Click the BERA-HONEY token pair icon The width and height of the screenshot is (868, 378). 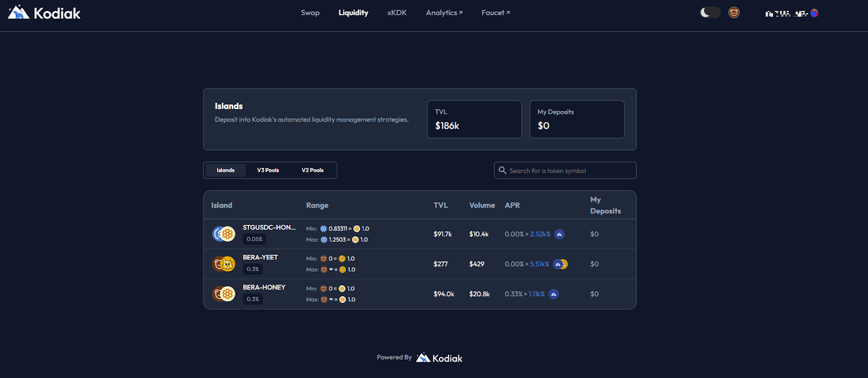(224, 294)
